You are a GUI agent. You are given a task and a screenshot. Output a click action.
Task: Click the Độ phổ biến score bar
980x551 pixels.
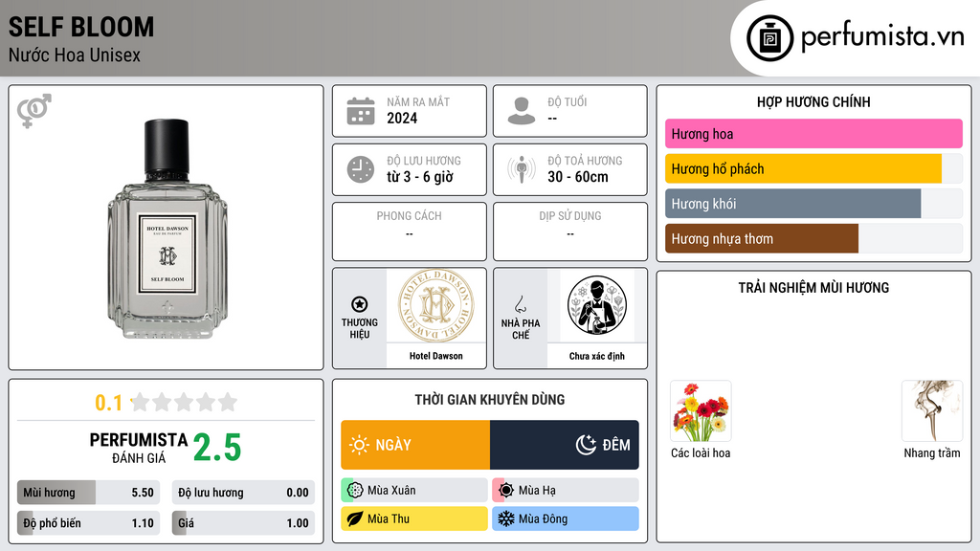pyautogui.click(x=88, y=523)
